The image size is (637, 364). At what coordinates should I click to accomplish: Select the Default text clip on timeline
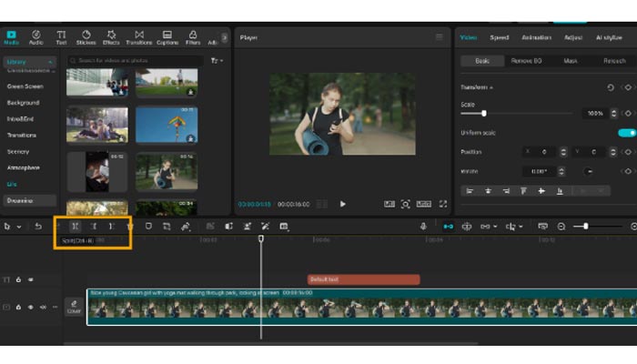coord(363,279)
